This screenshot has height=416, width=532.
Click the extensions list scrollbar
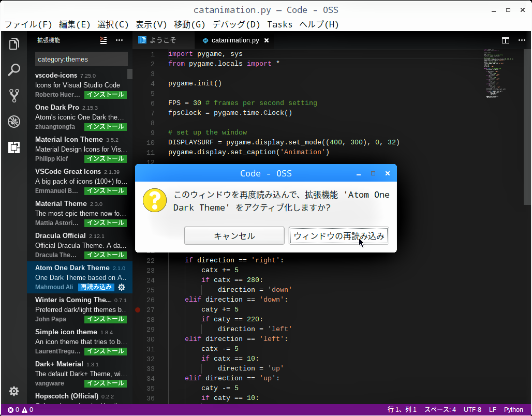point(130,74)
